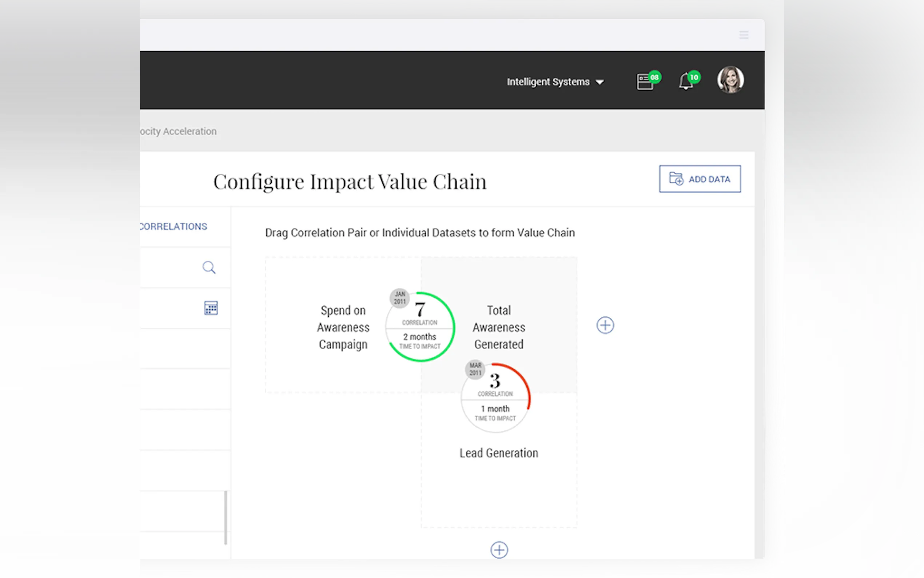Open the notifications bell icon
The height and width of the screenshot is (578, 924).
point(686,82)
